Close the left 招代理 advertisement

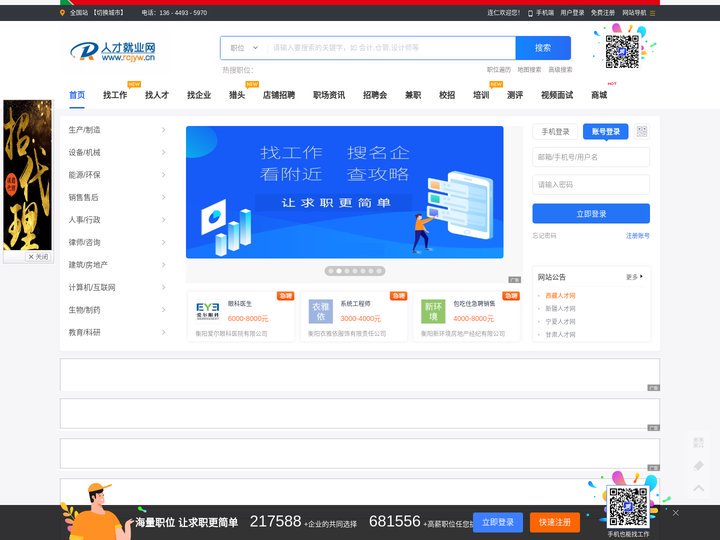[x=38, y=257]
